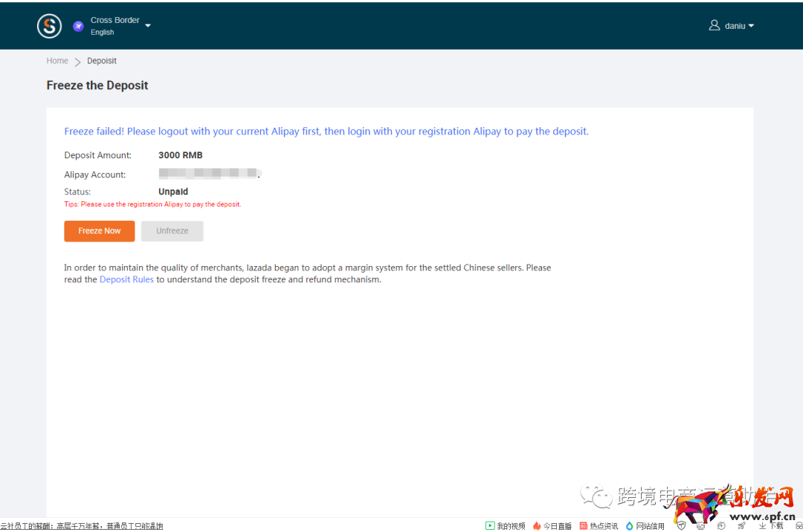Click the 网站信用 water-drop icon
Viewport: 803px width, 532px height.
click(x=628, y=525)
